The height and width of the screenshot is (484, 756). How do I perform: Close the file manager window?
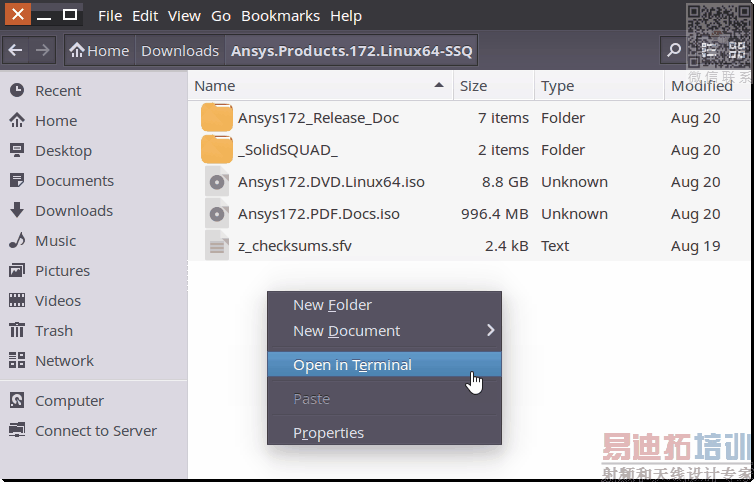point(18,14)
